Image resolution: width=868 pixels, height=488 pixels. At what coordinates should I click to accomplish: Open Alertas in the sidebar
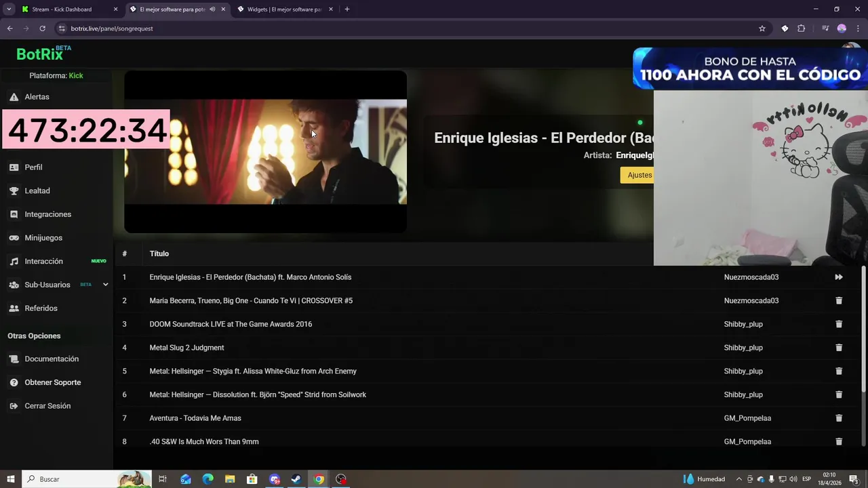point(37,97)
